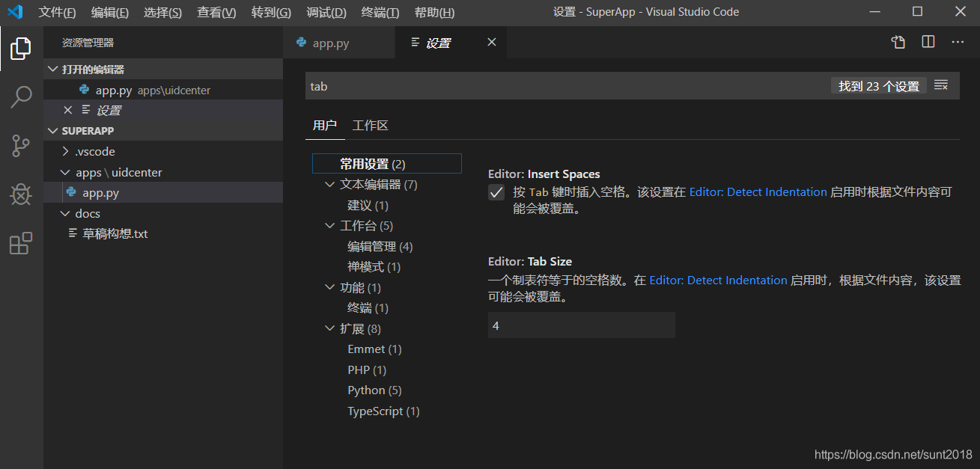Expand the .vscode folder

pyautogui.click(x=66, y=151)
